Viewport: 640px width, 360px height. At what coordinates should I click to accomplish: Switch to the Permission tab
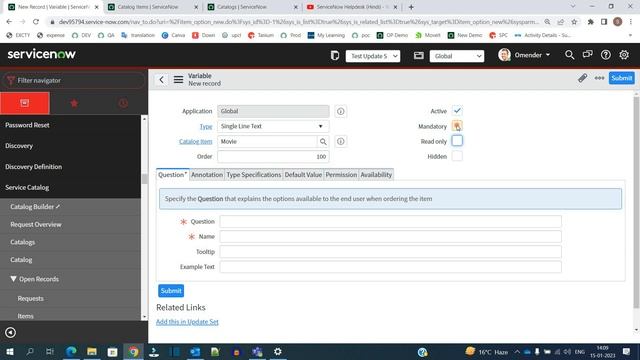click(341, 175)
